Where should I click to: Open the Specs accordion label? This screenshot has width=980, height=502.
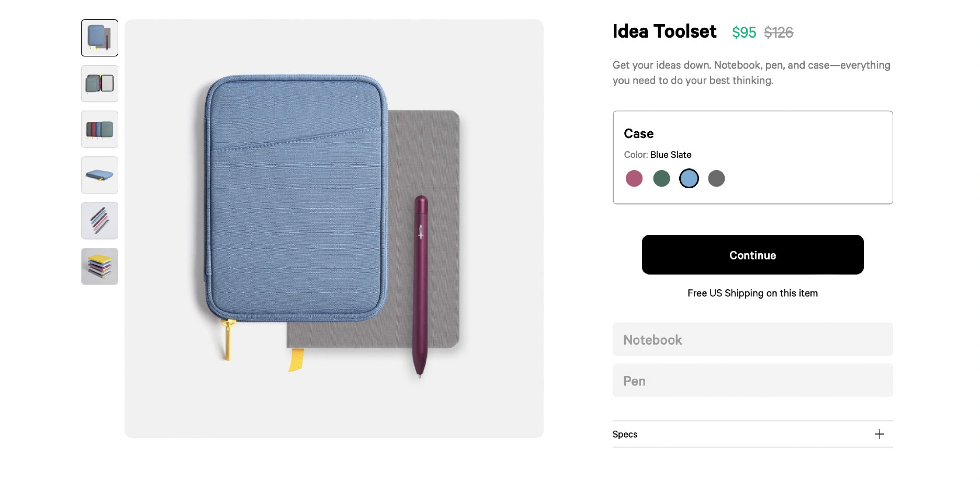coord(625,434)
